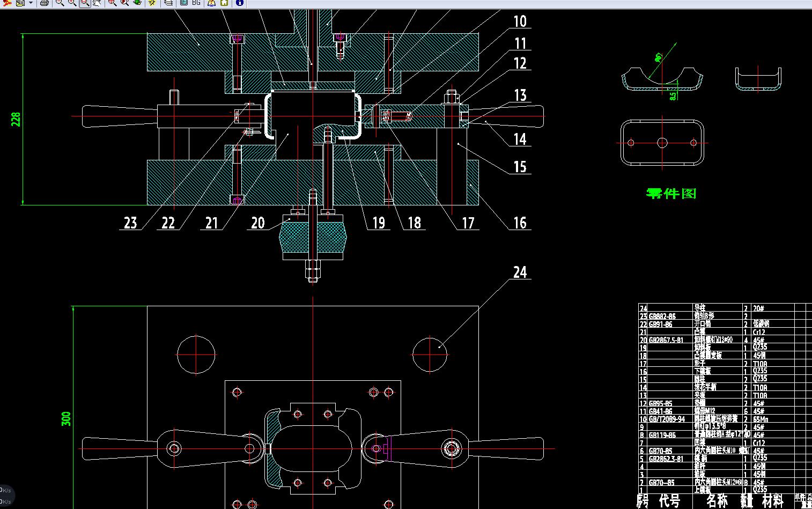This screenshot has height=509, width=812.
Task: Click the Zoom Extents globe magnifier icon
Action: pos(112,3)
